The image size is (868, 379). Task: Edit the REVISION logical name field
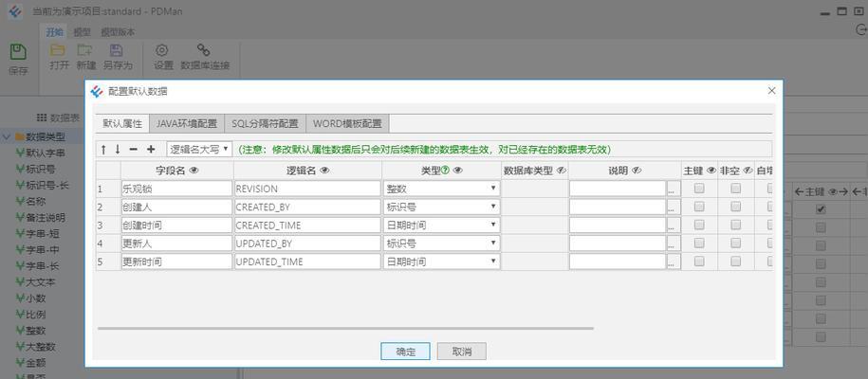[307, 189]
